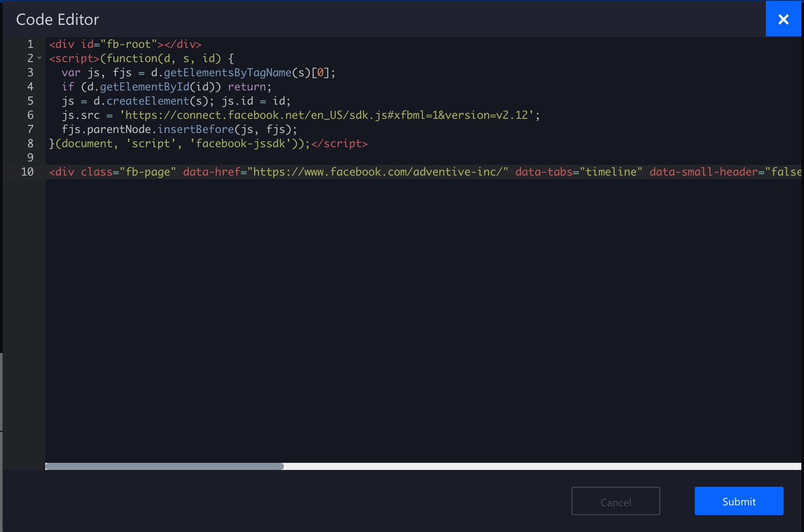The height and width of the screenshot is (532, 804).
Task: Click the 'var' keyword on line 3
Action: [71, 73]
